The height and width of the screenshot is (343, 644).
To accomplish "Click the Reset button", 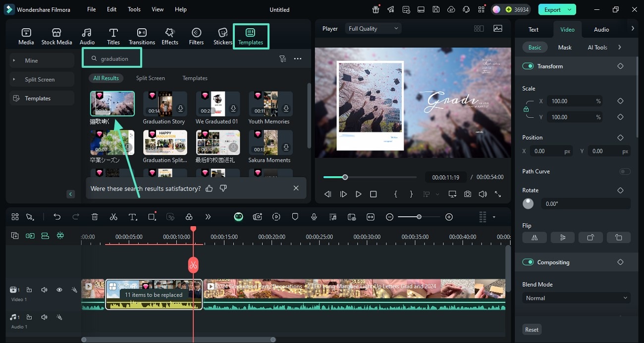I will tap(532, 330).
